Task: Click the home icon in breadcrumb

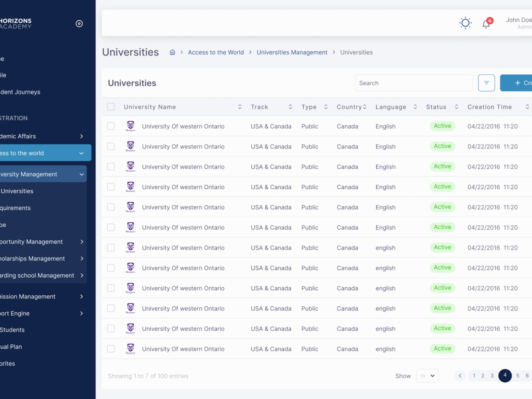Action: pos(172,52)
